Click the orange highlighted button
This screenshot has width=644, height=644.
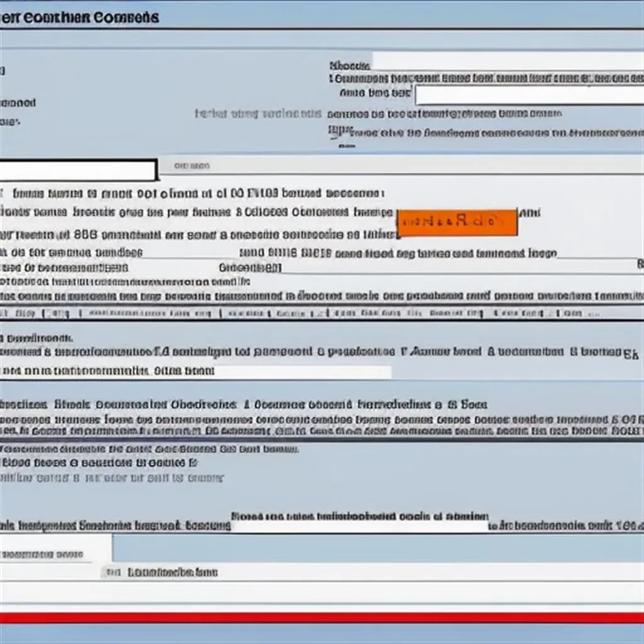(x=457, y=223)
